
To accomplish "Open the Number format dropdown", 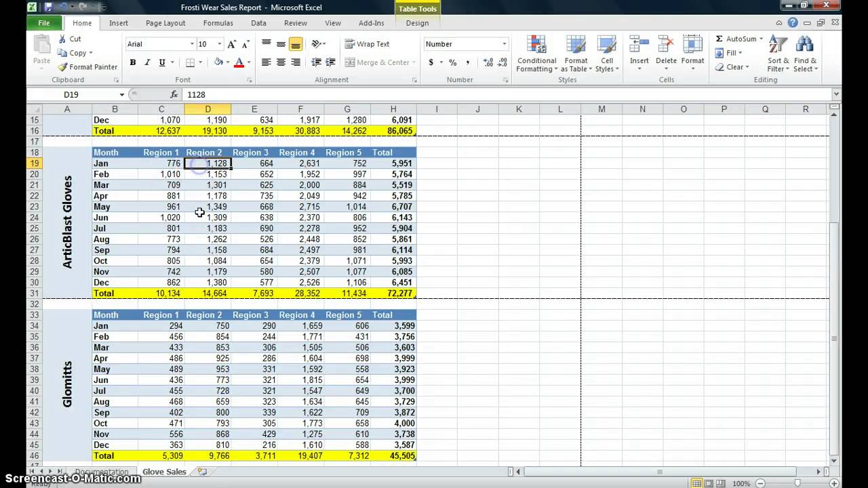I will point(504,44).
